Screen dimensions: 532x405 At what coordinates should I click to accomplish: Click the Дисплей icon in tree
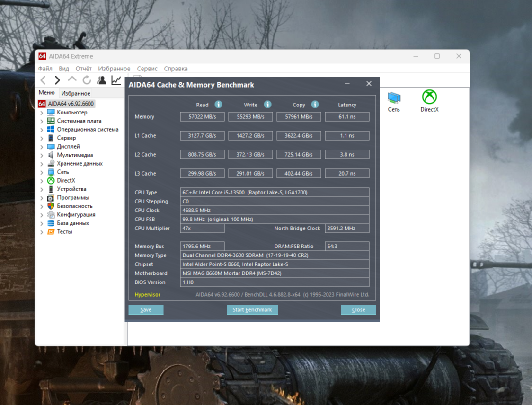click(x=51, y=147)
